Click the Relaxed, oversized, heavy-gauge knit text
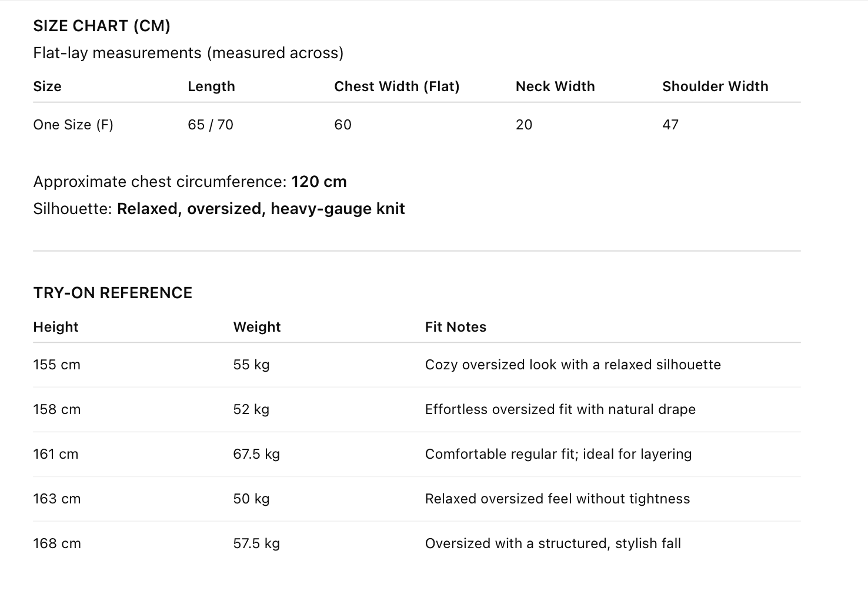868x594 pixels. tap(261, 209)
